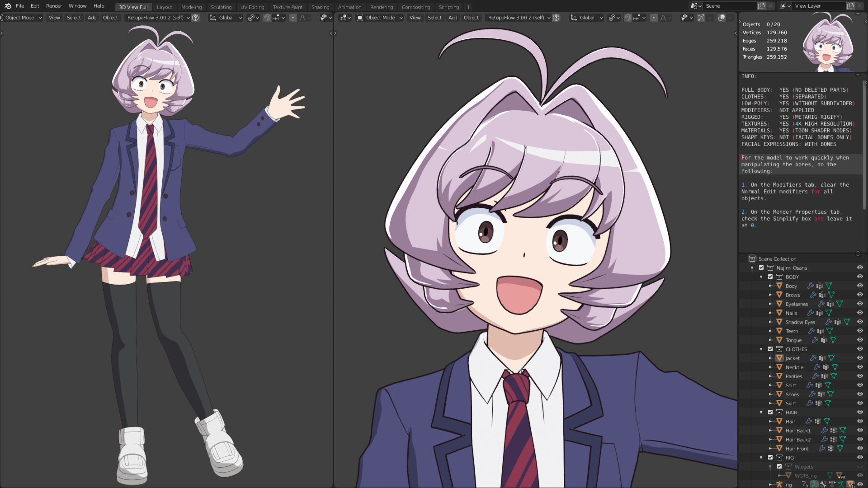The height and width of the screenshot is (488, 868).
Task: Open the Blender logo menu
Action: tap(8, 6)
